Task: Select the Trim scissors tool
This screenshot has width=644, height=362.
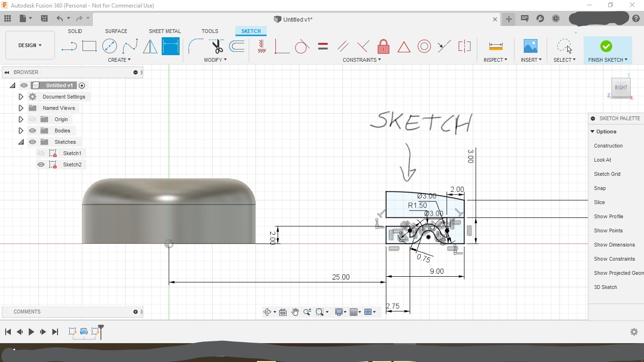Action: pyautogui.click(x=217, y=46)
